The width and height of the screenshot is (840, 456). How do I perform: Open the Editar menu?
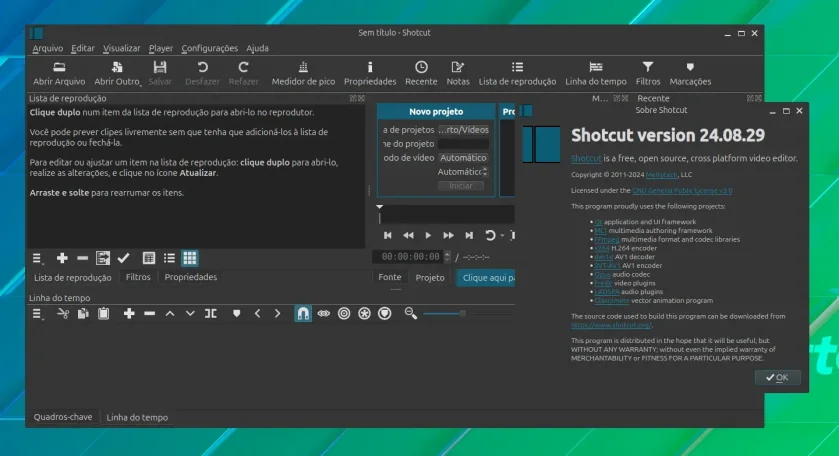point(82,48)
